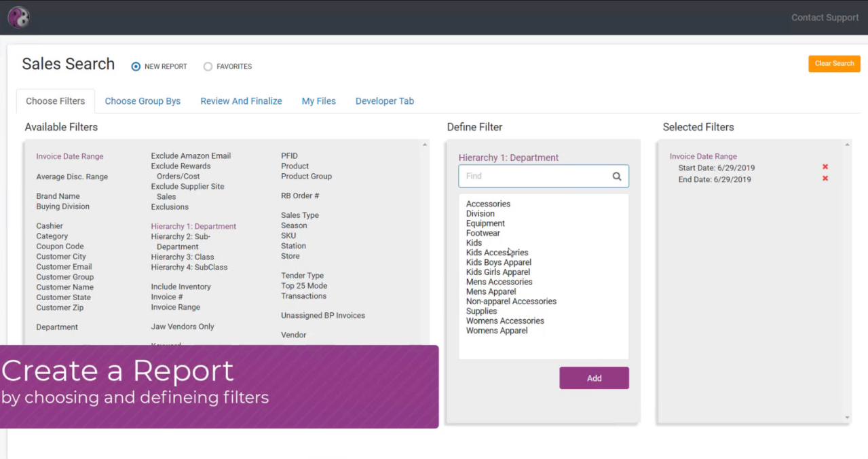Select Non-apparel Accessories option
Image resolution: width=868 pixels, height=459 pixels.
(x=511, y=301)
